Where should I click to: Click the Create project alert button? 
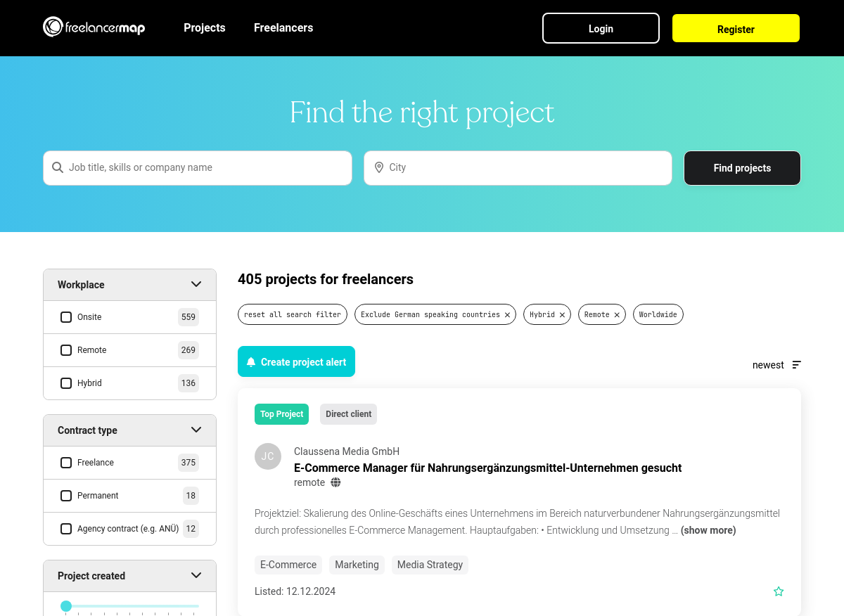click(x=296, y=361)
